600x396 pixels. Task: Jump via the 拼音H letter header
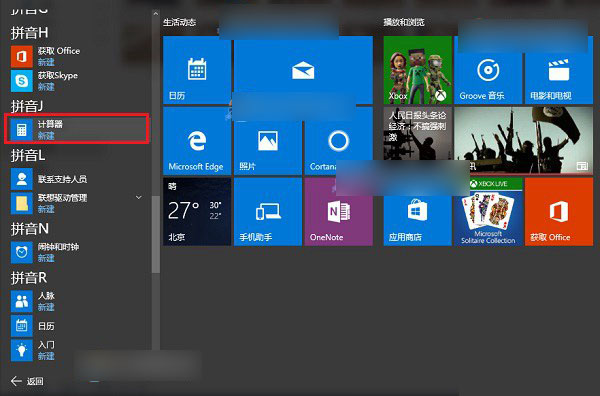pos(29,33)
